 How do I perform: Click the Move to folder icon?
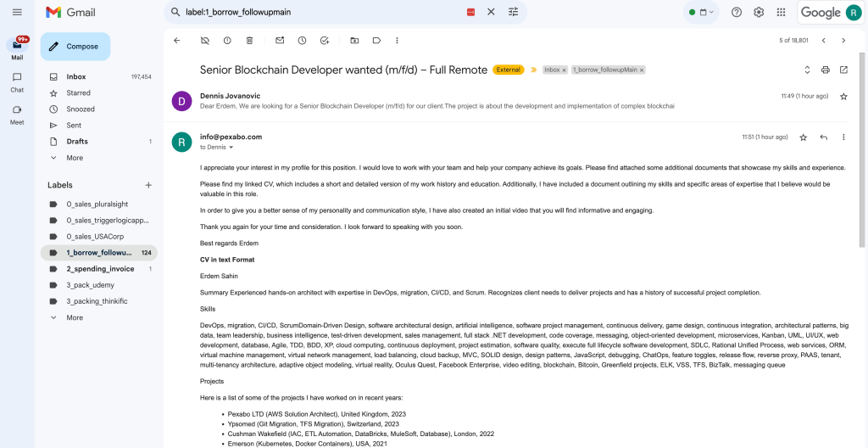pos(354,41)
